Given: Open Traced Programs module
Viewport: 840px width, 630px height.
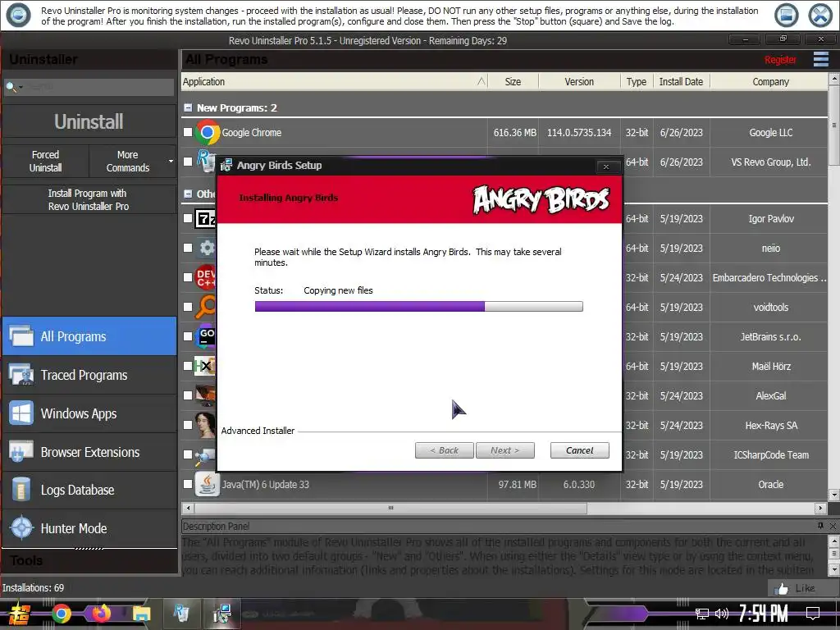Looking at the screenshot, I should (x=89, y=374).
